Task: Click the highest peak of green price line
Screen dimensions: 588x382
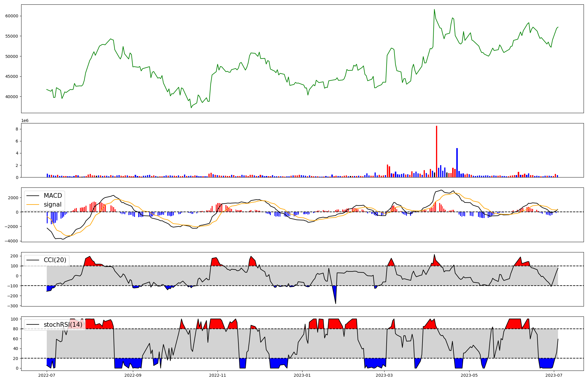Action: pos(434,10)
